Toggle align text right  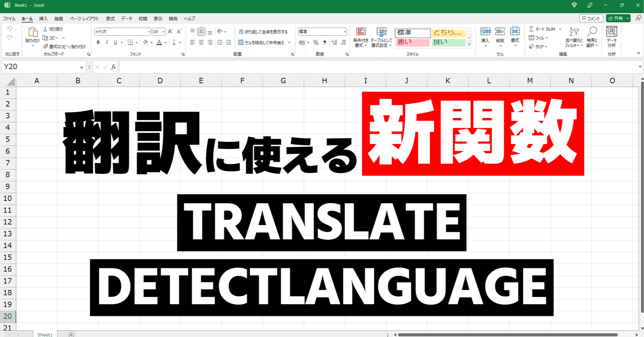pyautogui.click(x=210, y=43)
